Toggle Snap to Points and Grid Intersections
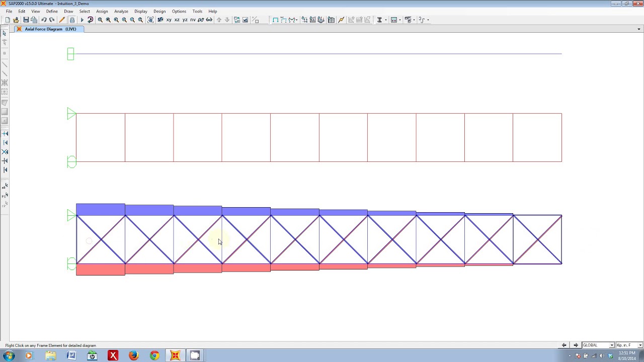 pyautogui.click(x=5, y=134)
